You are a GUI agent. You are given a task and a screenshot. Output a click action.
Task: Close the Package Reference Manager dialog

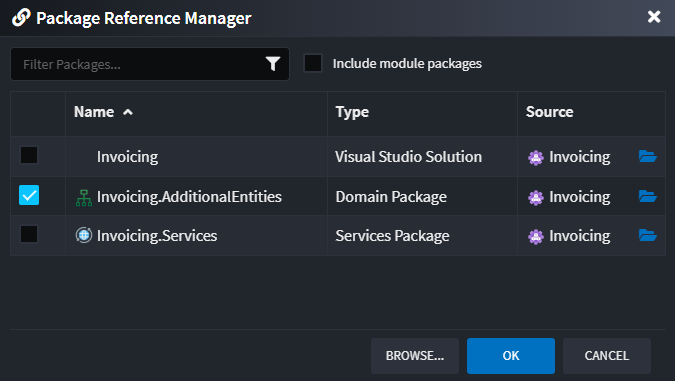(x=654, y=17)
